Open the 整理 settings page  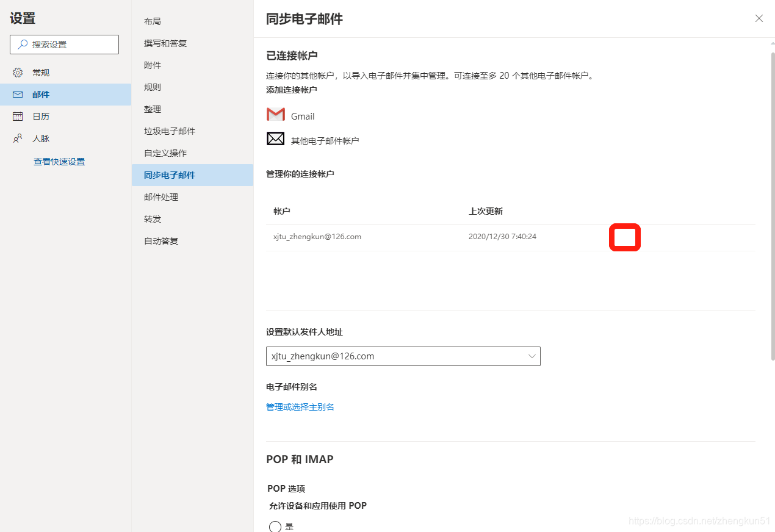(x=192, y=109)
